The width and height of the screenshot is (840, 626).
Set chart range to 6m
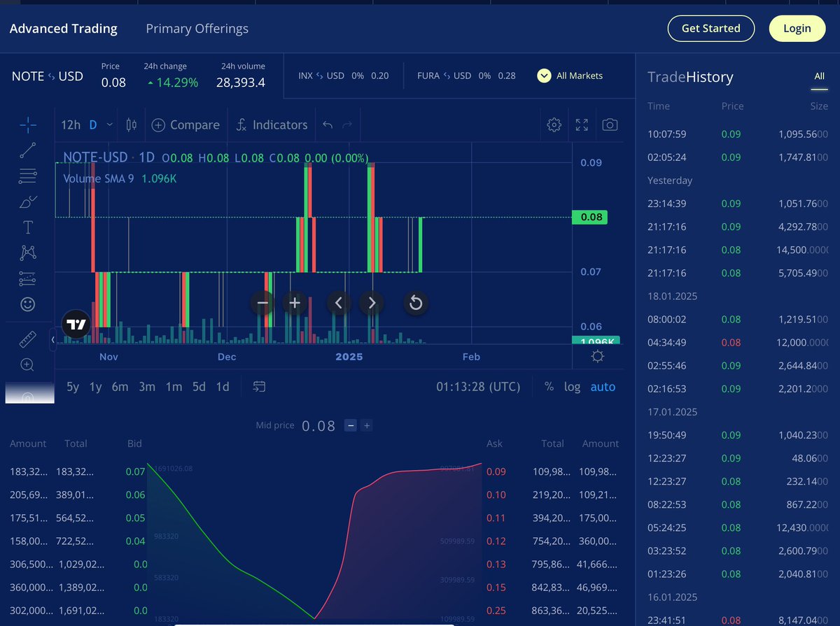[120, 387]
